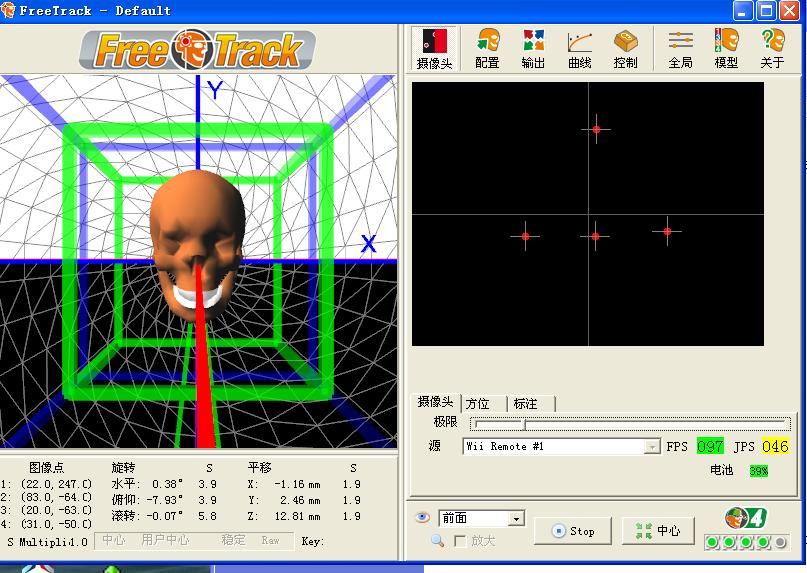Viewport: 807px width, 573px height.
Task: Click the S Multiplier 1.0 value field
Action: pyautogui.click(x=77, y=542)
